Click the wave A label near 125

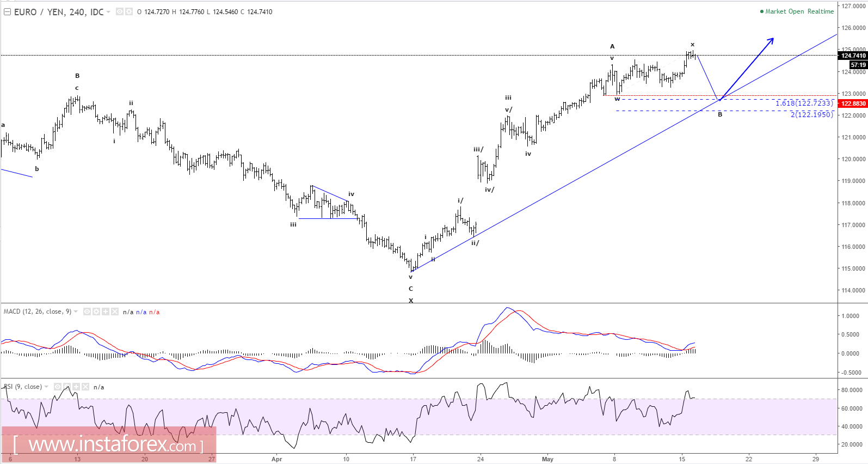(612, 46)
